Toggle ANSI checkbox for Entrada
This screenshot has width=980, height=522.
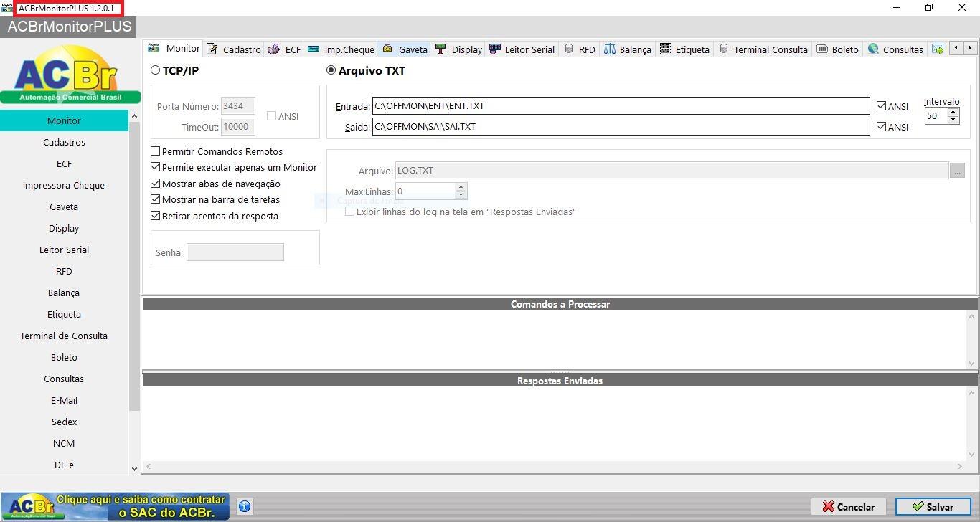(x=881, y=106)
